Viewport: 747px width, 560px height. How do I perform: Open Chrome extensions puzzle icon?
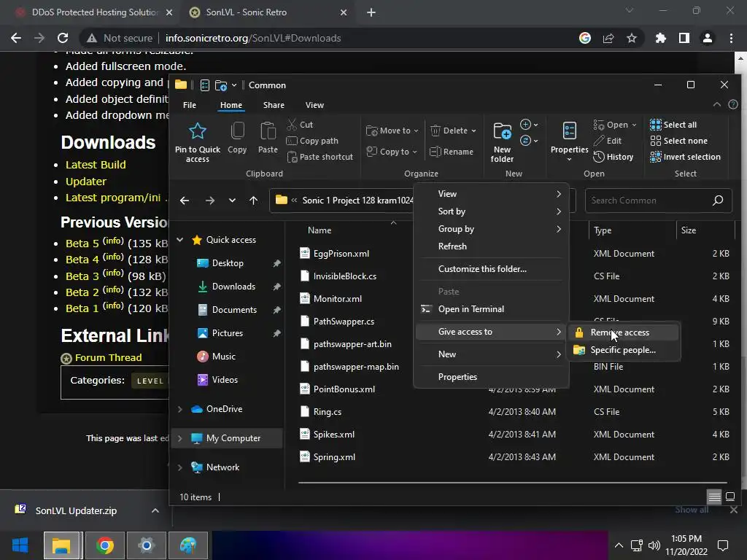coord(660,38)
